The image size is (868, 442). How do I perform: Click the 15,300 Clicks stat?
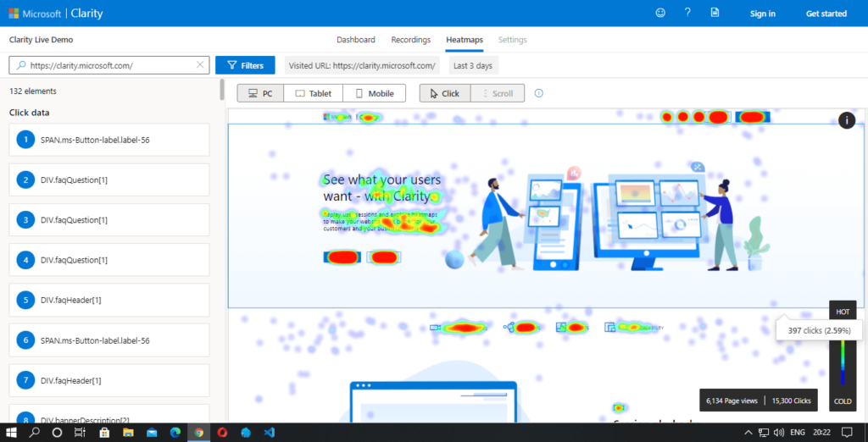(791, 400)
